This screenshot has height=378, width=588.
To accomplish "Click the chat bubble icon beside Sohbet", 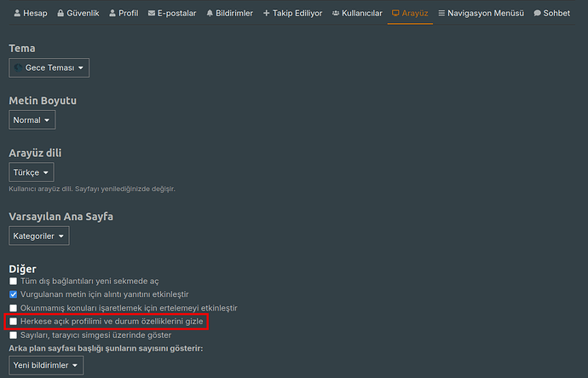I will coord(537,14).
